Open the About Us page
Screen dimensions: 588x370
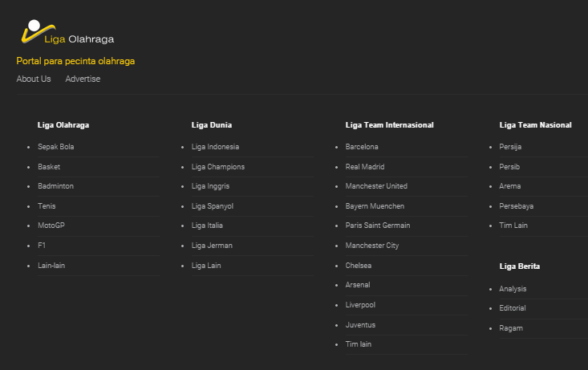34,79
